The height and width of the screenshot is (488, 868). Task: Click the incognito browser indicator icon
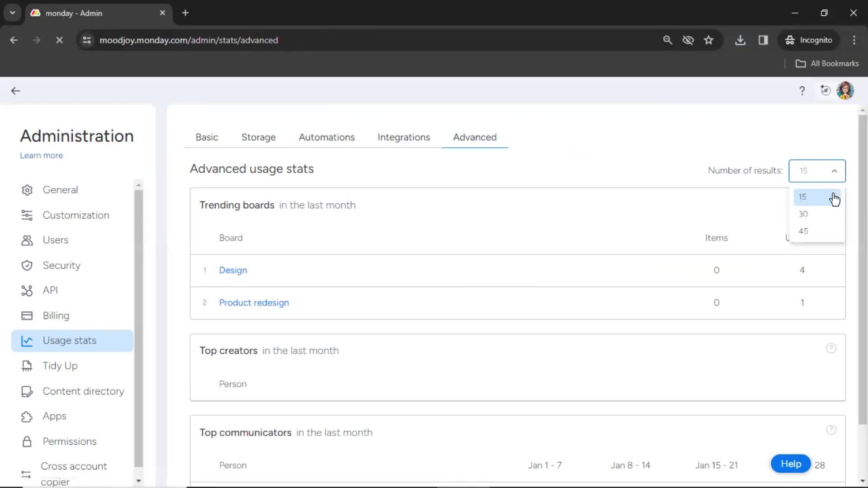click(791, 40)
